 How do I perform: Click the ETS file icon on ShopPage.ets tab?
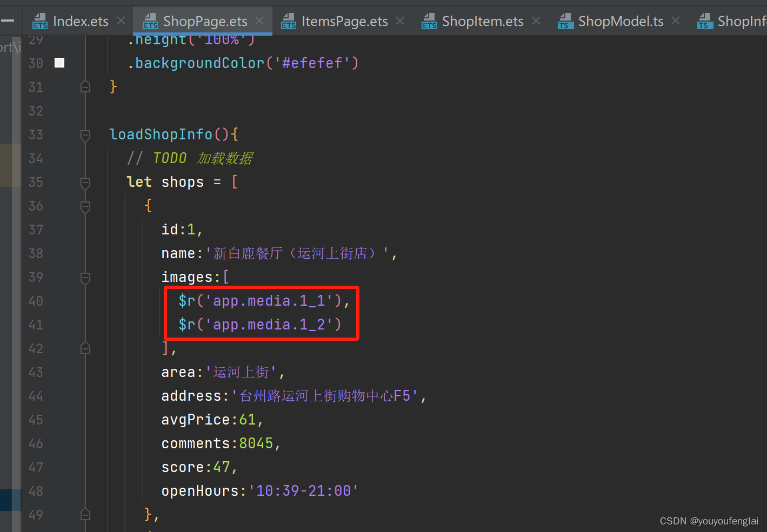pos(150,21)
